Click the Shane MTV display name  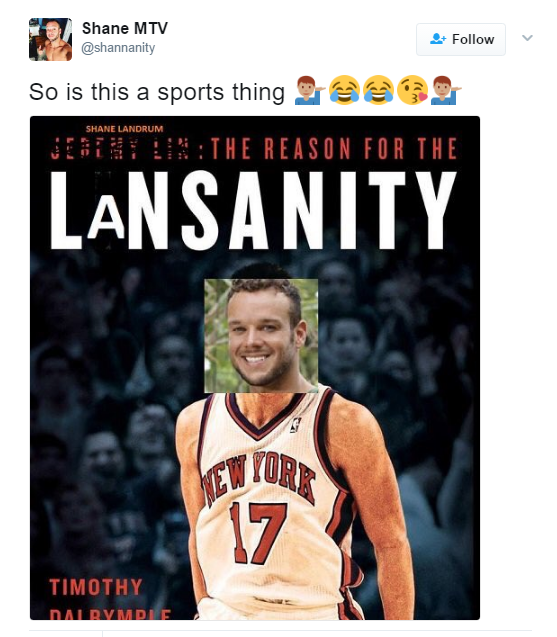tap(125, 28)
